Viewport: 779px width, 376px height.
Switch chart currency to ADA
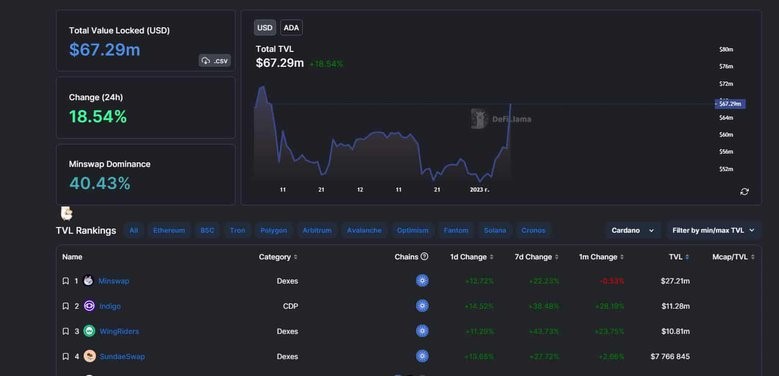tap(291, 28)
